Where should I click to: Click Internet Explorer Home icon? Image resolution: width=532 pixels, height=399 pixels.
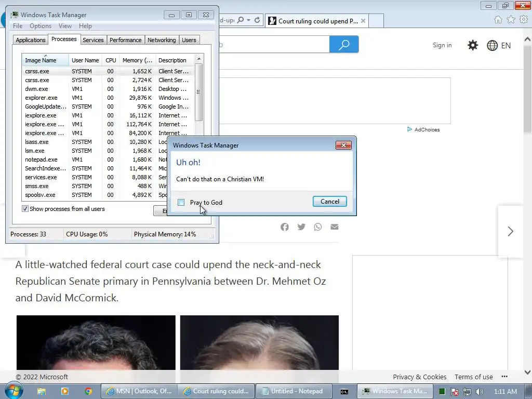[498, 20]
